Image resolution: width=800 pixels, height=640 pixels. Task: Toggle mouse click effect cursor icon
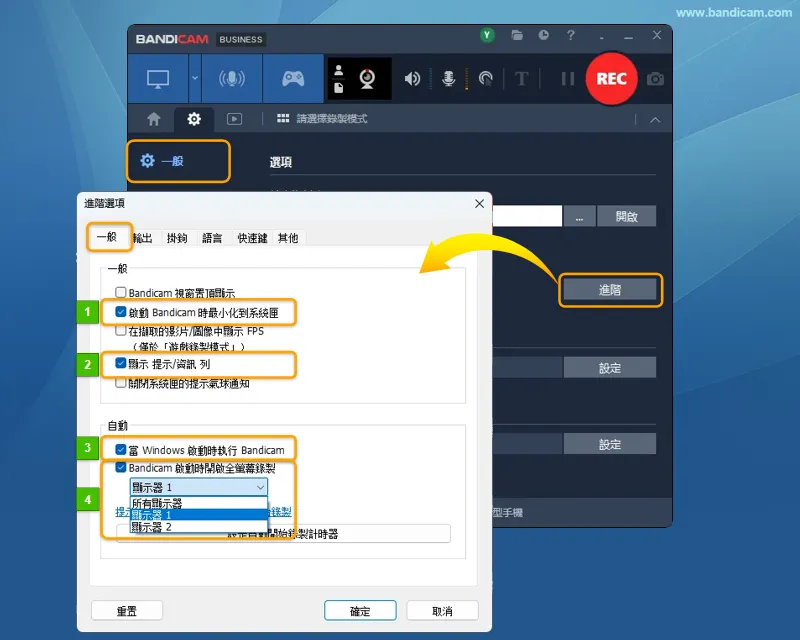point(485,79)
